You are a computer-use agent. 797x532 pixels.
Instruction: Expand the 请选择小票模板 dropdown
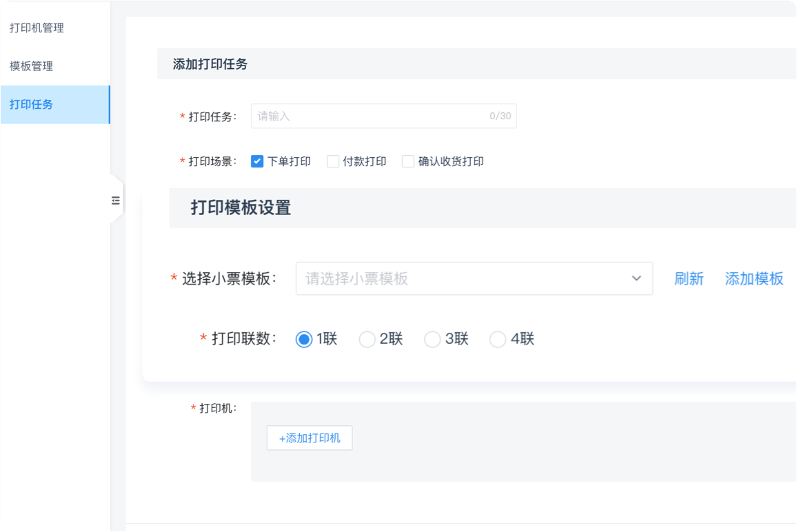click(462, 278)
